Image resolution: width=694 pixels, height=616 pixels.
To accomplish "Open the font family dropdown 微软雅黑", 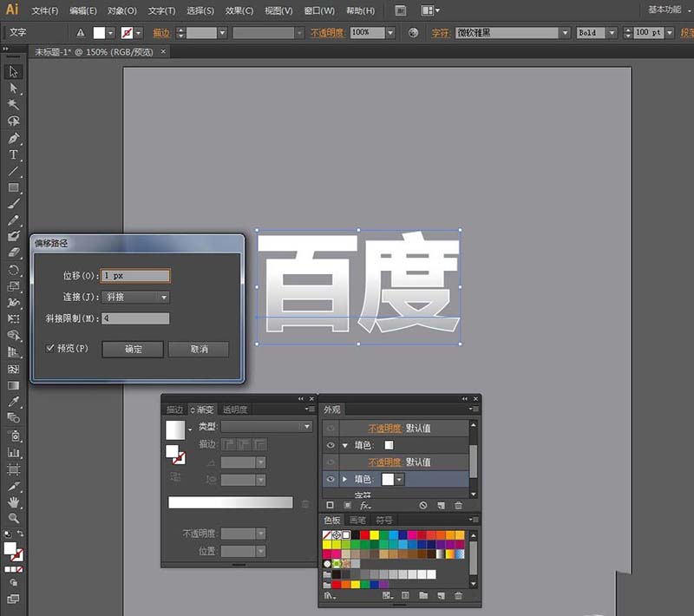I will pyautogui.click(x=565, y=33).
